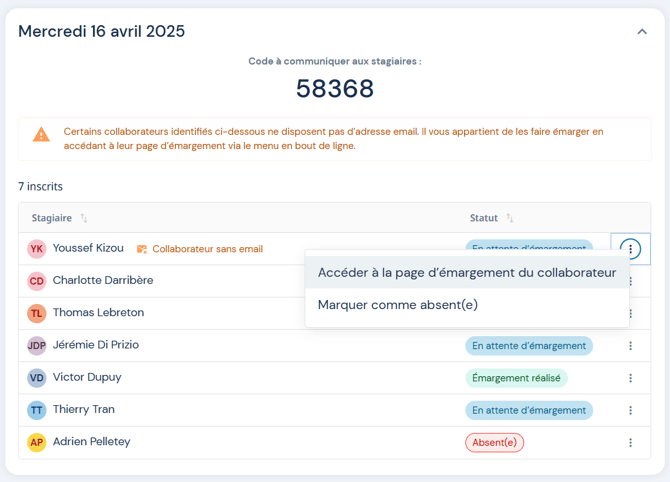This screenshot has width=670, height=482.
Task: Click the YK avatar for Youssef Kizou
Action: click(37, 249)
